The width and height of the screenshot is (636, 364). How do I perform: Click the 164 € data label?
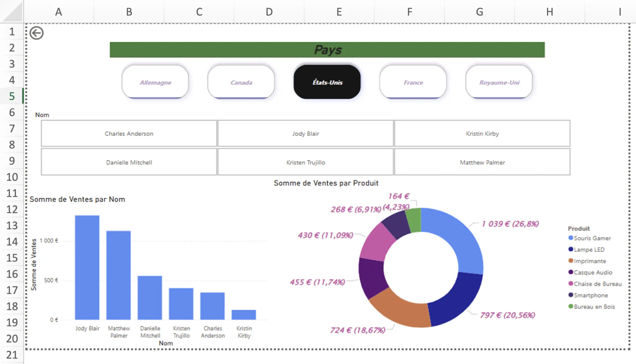point(398,196)
